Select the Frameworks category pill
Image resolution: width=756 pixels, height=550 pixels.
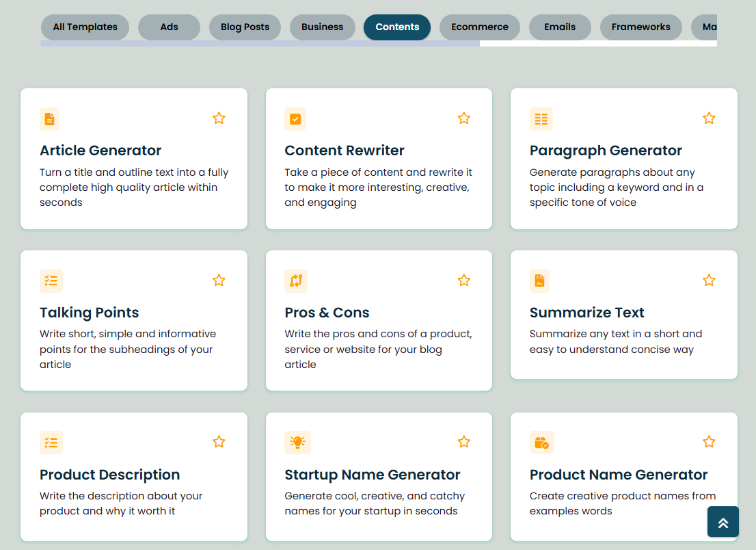[x=640, y=27]
